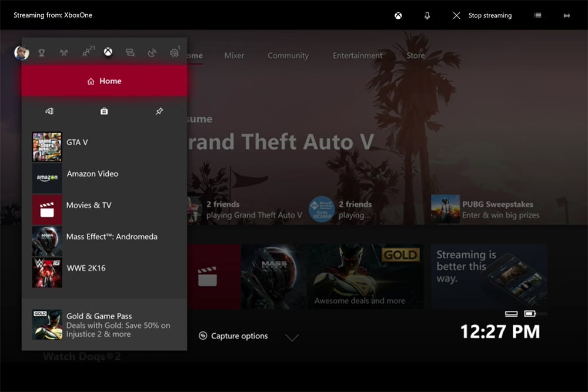588x392 pixels.
Task: Open the messages icon in the guide menu
Action: 131,52
